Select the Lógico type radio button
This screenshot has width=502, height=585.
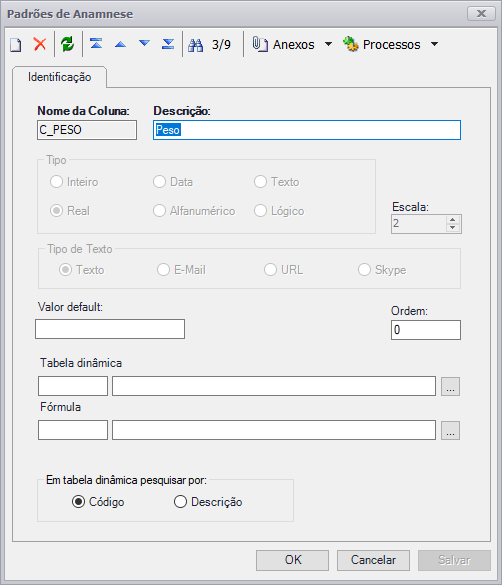click(260, 211)
